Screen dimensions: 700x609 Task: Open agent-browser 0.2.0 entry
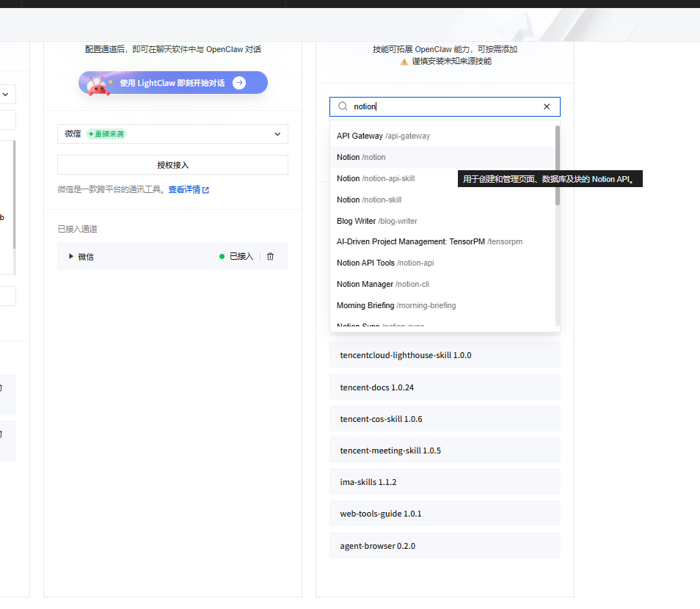click(x=445, y=546)
